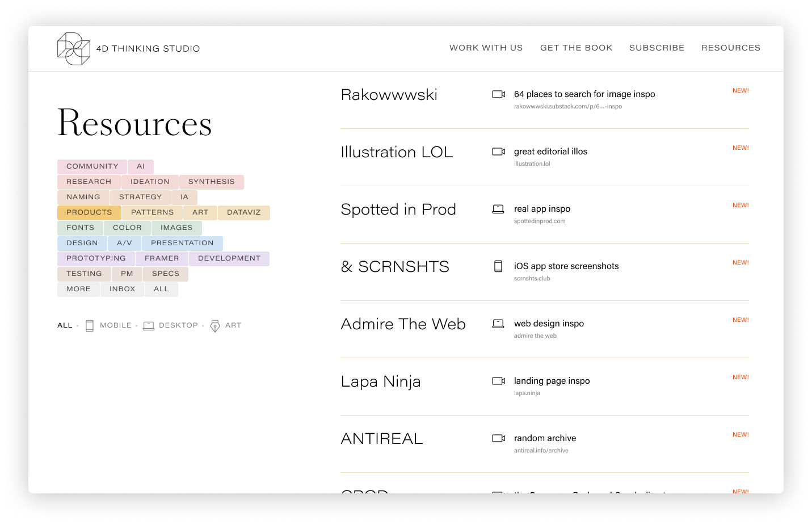812x524 pixels.
Task: Click the video icon beside Lapa Ninja
Action: 498,381
